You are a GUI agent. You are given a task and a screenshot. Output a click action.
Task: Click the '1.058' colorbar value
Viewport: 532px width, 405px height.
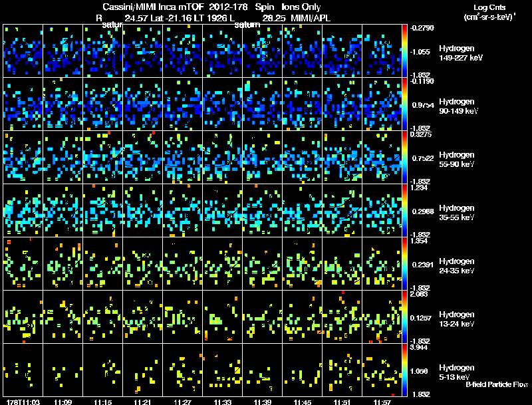coord(419,372)
